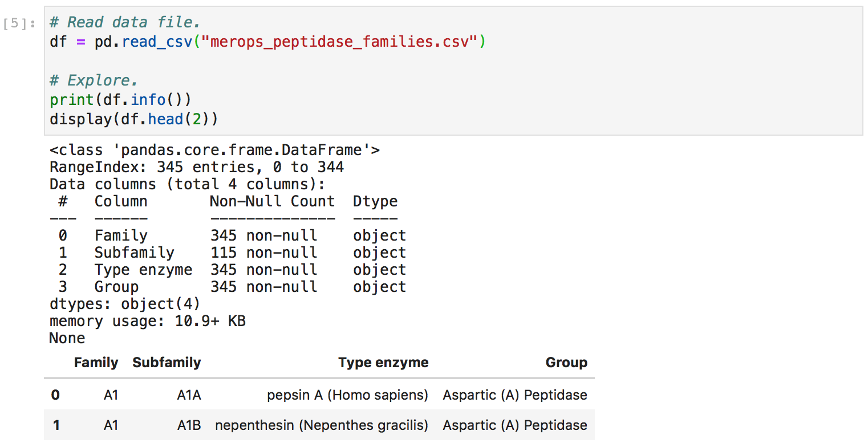
Task: Click the read_csv function name in code
Action: pyautogui.click(x=157, y=42)
